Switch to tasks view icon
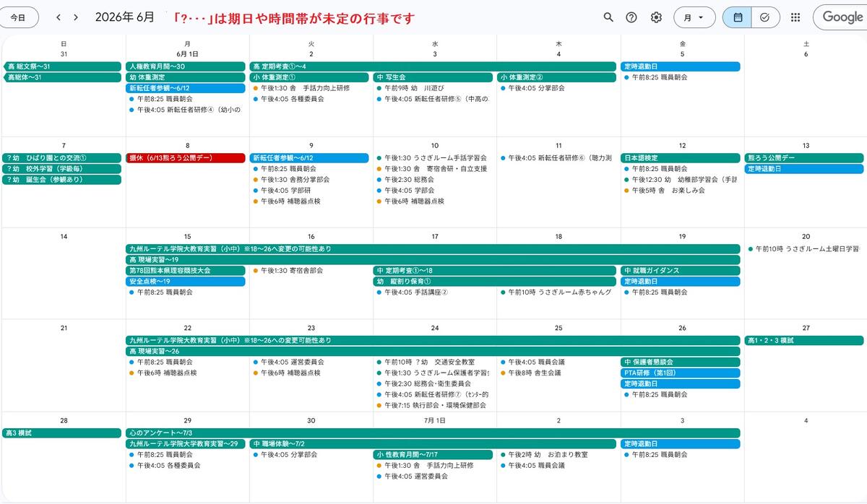The width and height of the screenshot is (867, 504). click(x=765, y=17)
